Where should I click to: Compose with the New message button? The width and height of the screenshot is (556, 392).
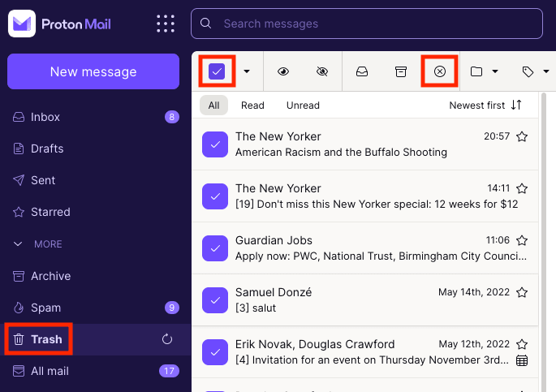pyautogui.click(x=93, y=71)
